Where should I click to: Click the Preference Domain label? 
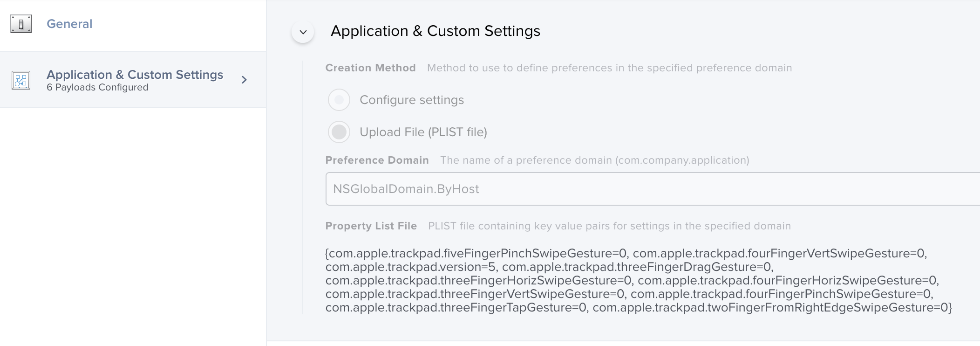point(377,160)
